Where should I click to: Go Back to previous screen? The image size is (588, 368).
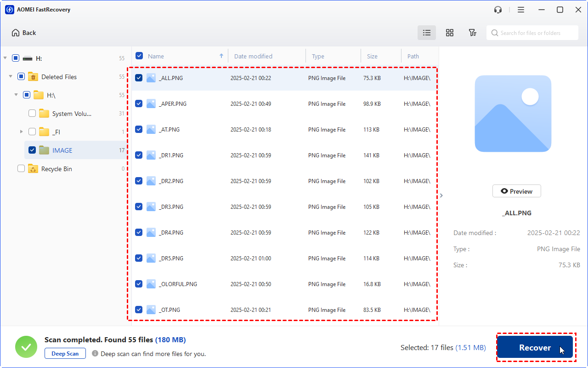click(x=24, y=33)
